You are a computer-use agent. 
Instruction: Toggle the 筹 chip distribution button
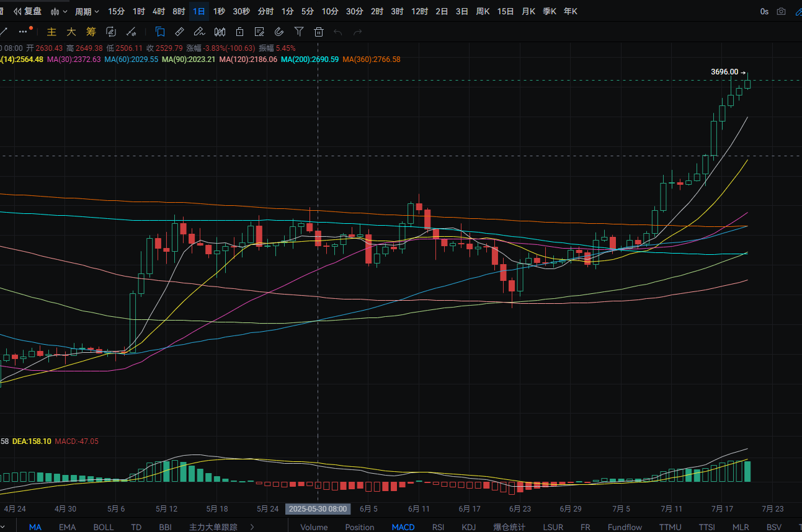click(x=91, y=32)
